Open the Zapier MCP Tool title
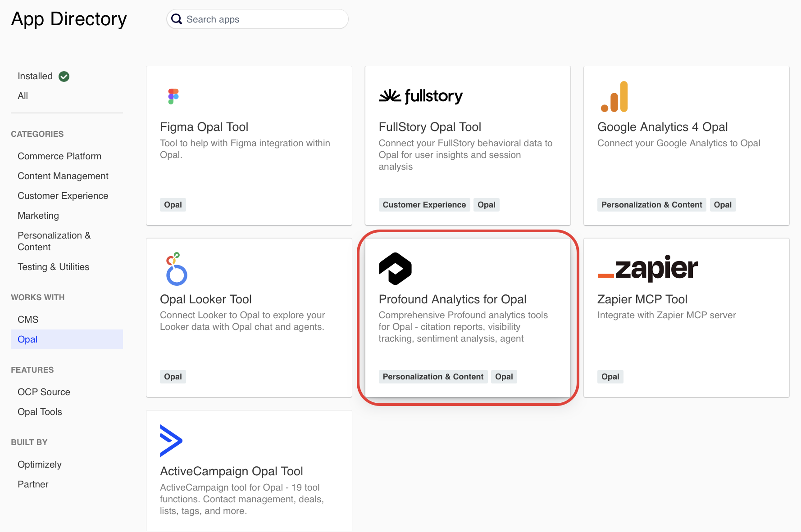The width and height of the screenshot is (801, 532). click(642, 299)
